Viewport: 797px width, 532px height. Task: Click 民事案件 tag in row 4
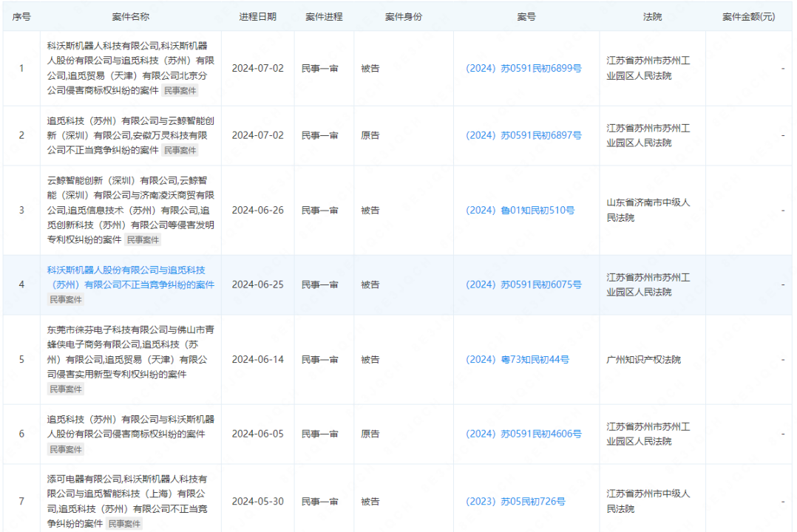coord(66,300)
